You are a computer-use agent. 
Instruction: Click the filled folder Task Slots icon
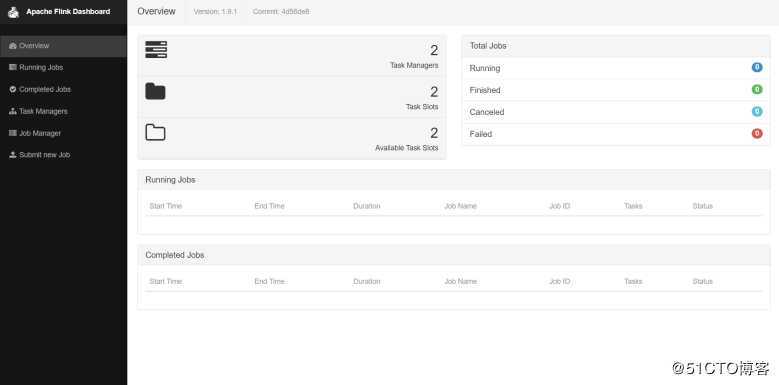pyautogui.click(x=156, y=91)
